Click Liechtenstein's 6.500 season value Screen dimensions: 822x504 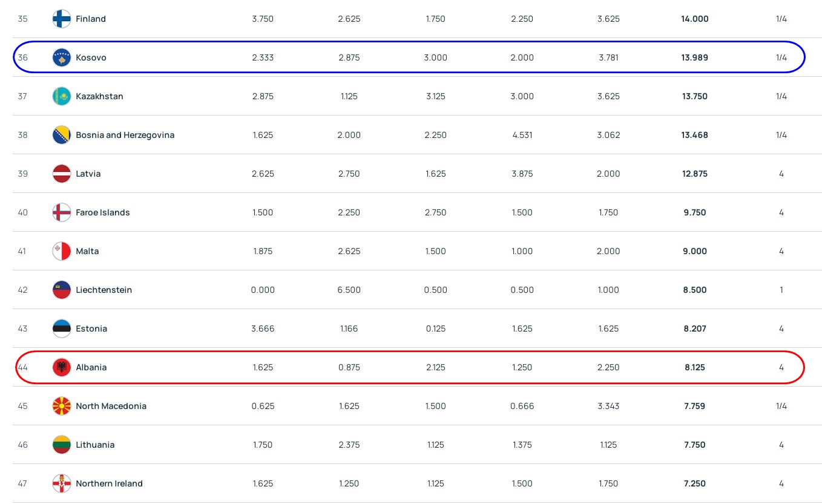click(349, 290)
